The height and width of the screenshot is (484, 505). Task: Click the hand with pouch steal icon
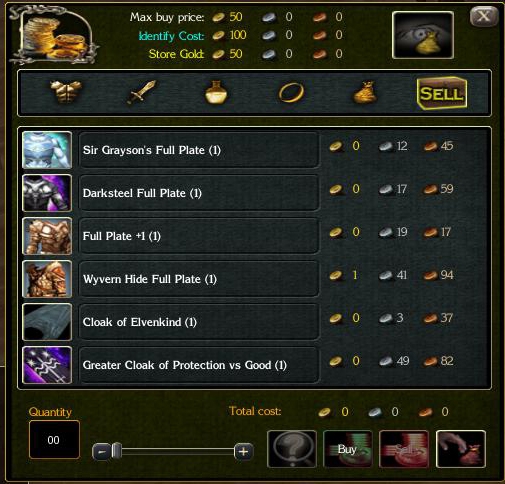pos(461,449)
